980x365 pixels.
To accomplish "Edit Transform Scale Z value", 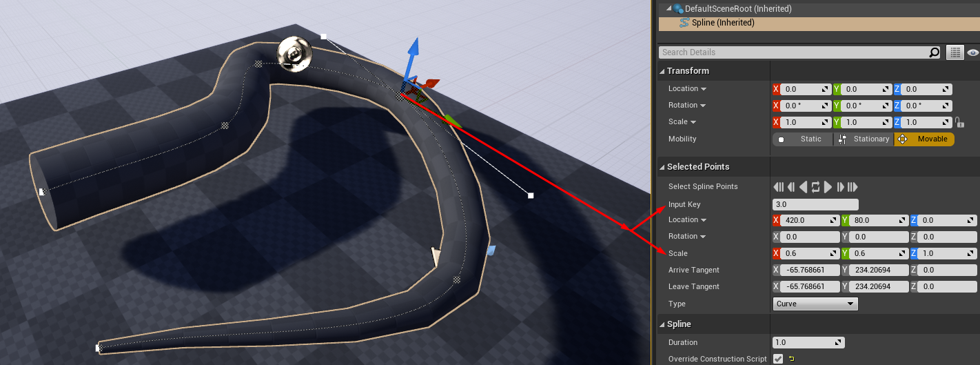I will click(x=928, y=122).
